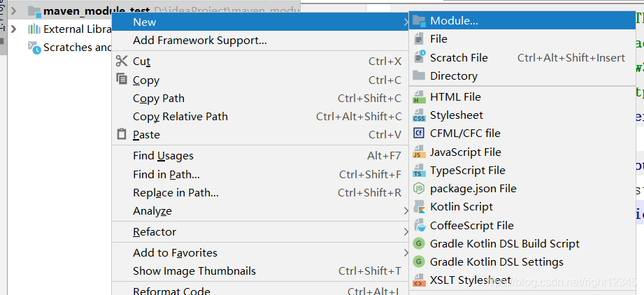Select Copy Path menu entry
This screenshot has height=295, width=644.
point(260,98)
